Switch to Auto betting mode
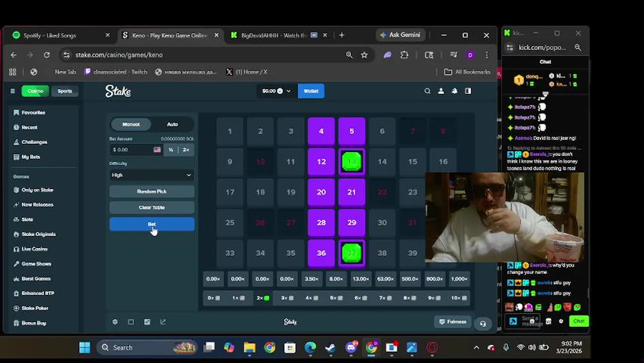This screenshot has height=363, width=644. 172,124
